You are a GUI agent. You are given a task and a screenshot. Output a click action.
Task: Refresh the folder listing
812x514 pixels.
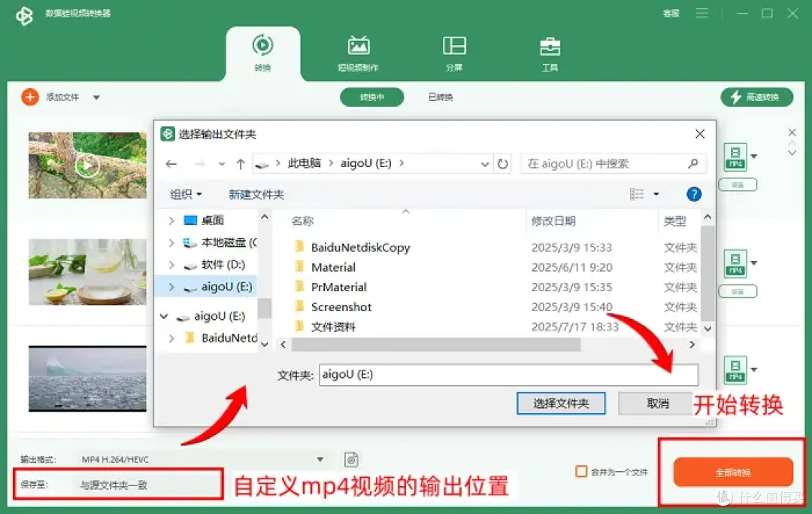click(503, 164)
